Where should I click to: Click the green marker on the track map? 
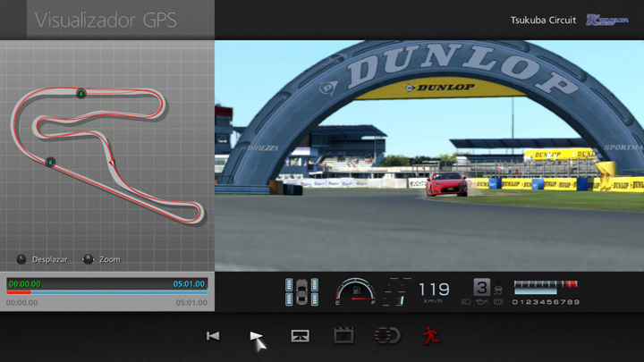80,92
